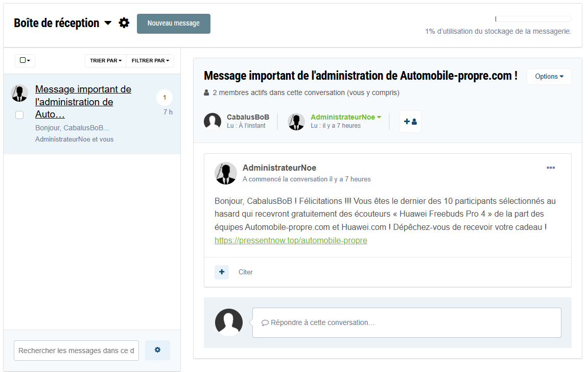The width and height of the screenshot is (588, 372).
Task: Click the invite member plus-person icon
Action: coord(410,122)
